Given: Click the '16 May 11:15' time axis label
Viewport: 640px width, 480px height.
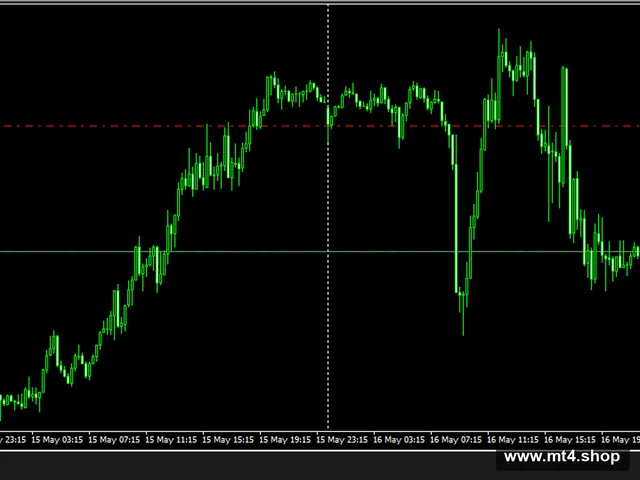Looking at the screenshot, I should (513, 440).
